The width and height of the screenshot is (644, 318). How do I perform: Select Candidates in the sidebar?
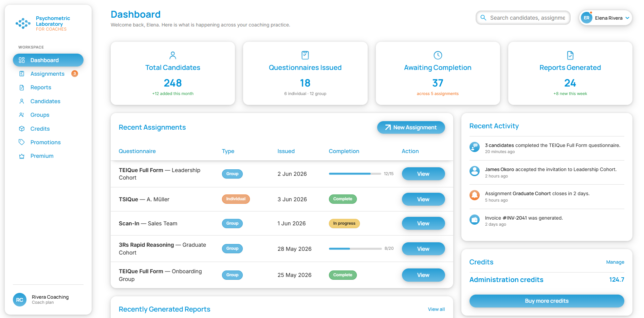tap(48, 101)
